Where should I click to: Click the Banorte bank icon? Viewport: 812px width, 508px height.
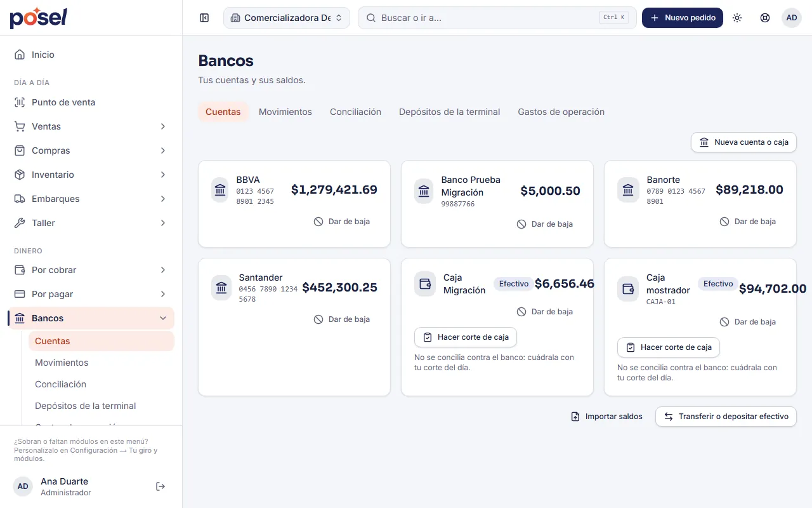point(628,190)
